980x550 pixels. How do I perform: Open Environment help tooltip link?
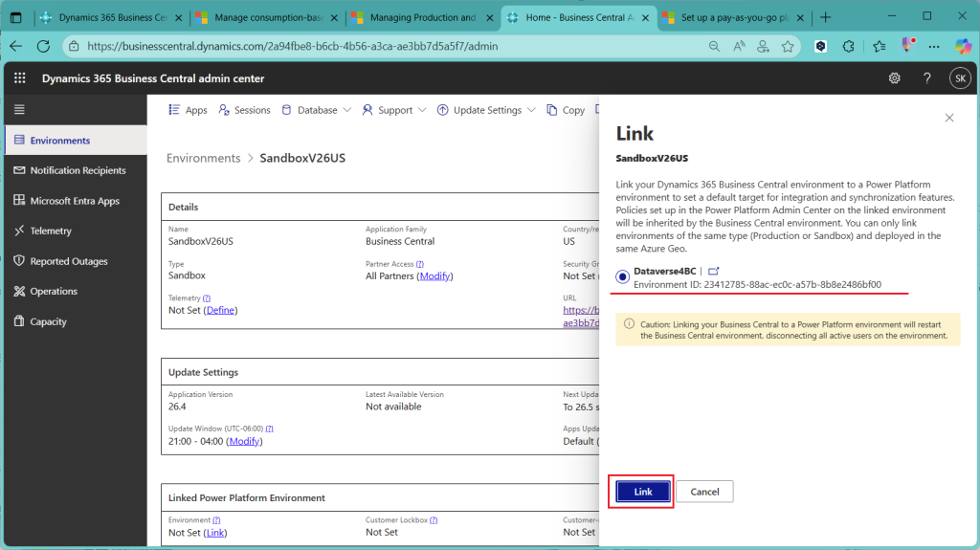pyautogui.click(x=216, y=520)
